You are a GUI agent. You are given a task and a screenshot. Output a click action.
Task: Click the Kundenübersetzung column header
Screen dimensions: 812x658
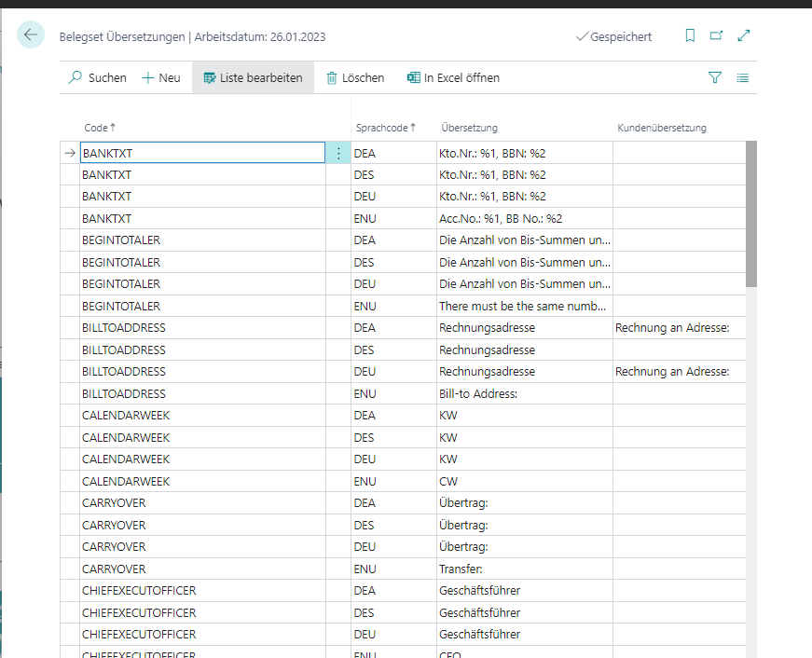click(662, 128)
